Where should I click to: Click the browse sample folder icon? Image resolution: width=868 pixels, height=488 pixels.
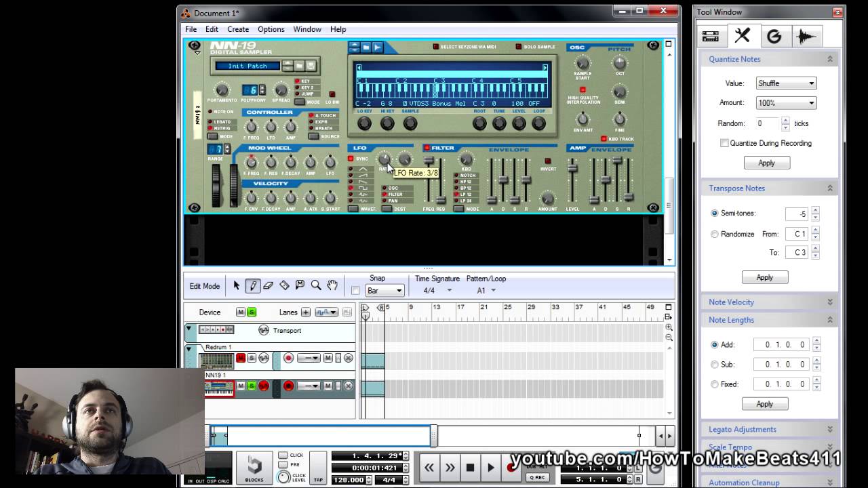click(366, 47)
